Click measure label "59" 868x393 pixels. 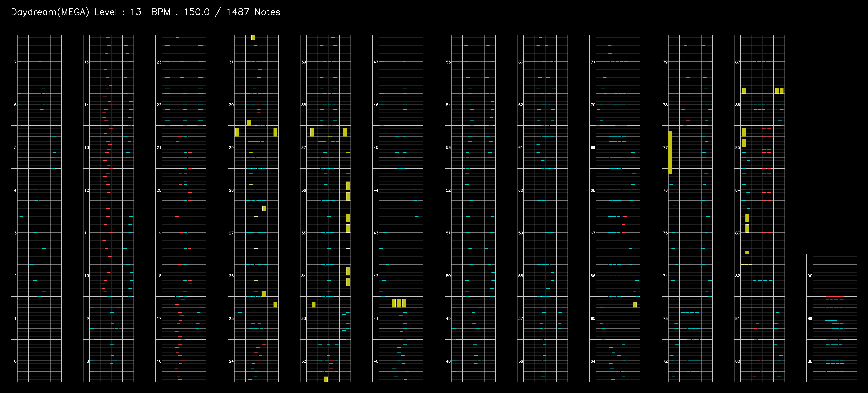tap(521, 233)
